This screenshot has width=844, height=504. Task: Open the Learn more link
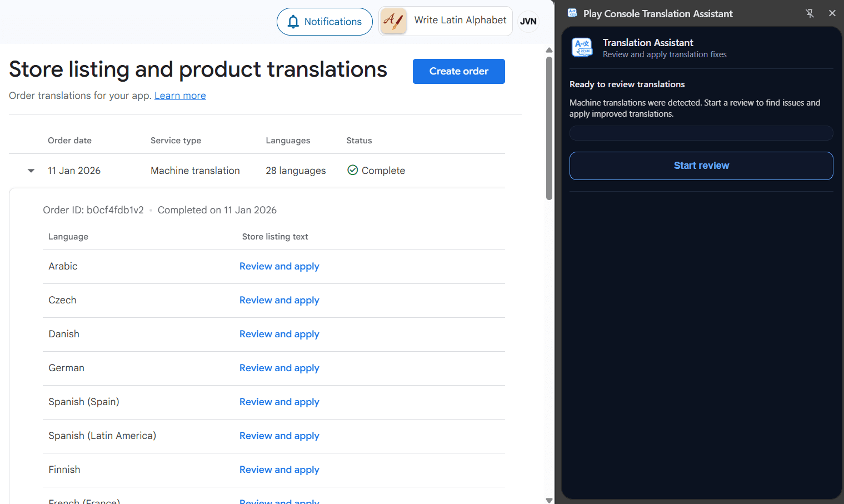point(180,96)
